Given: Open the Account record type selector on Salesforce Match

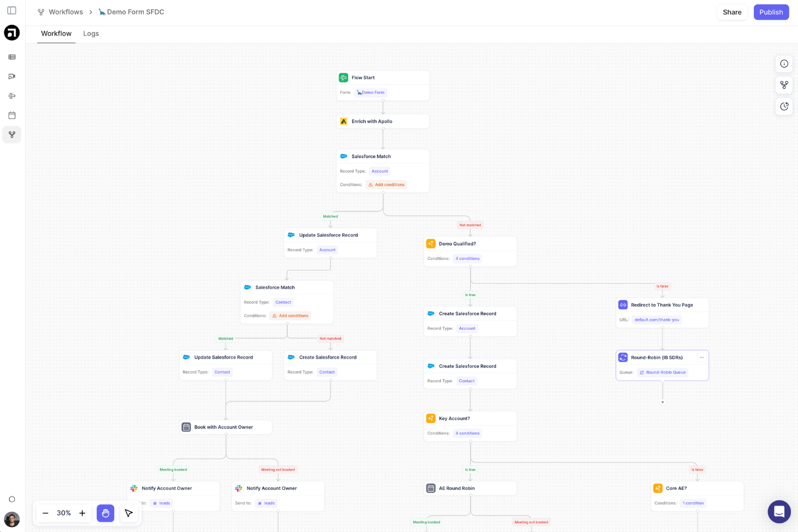Looking at the screenshot, I should pyautogui.click(x=380, y=171).
